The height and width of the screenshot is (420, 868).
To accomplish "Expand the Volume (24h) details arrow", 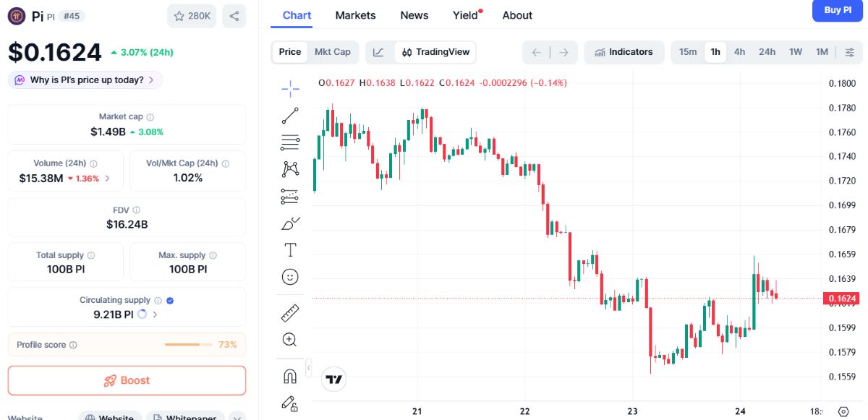I will 108,178.
